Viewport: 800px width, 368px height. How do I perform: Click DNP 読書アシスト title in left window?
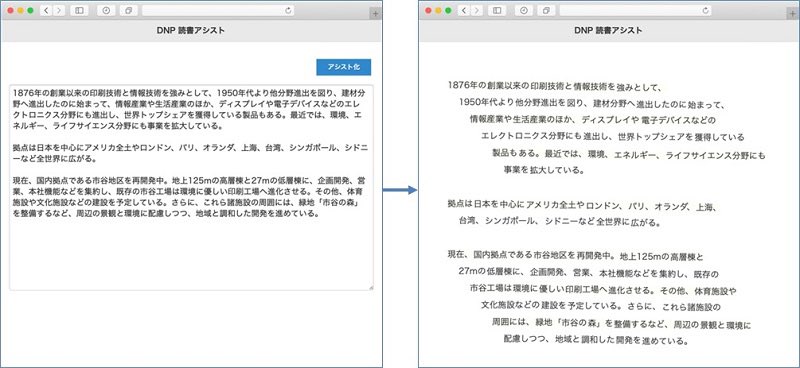(x=191, y=31)
